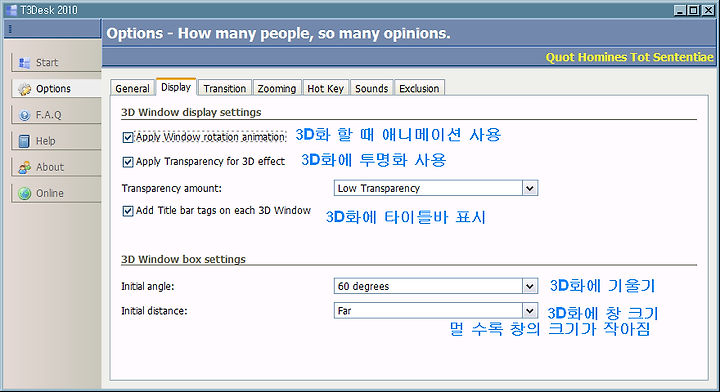Screen dimensions: 720x392
Task: Toggle Apply Transparency for 3D effect checkbox
Action: pos(128,162)
